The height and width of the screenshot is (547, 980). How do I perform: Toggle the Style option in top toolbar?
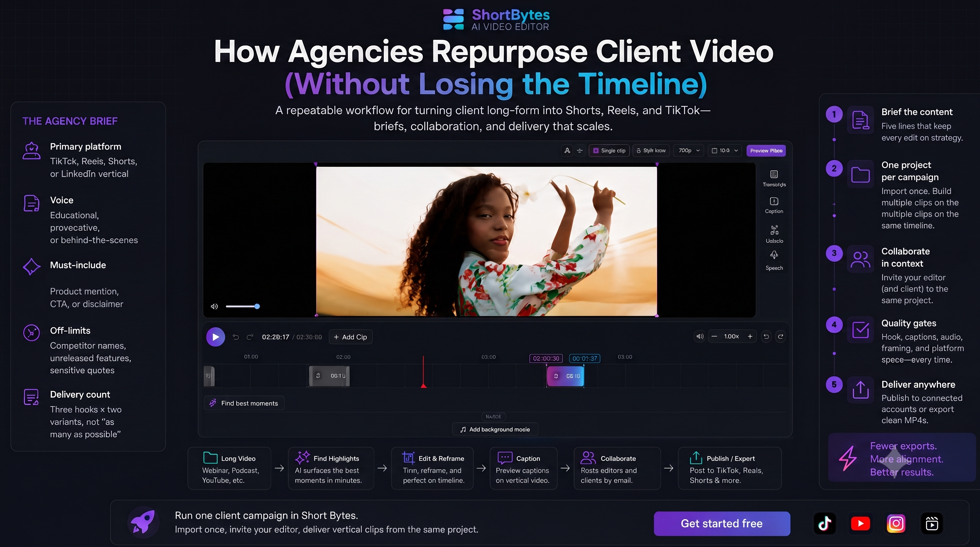point(651,151)
